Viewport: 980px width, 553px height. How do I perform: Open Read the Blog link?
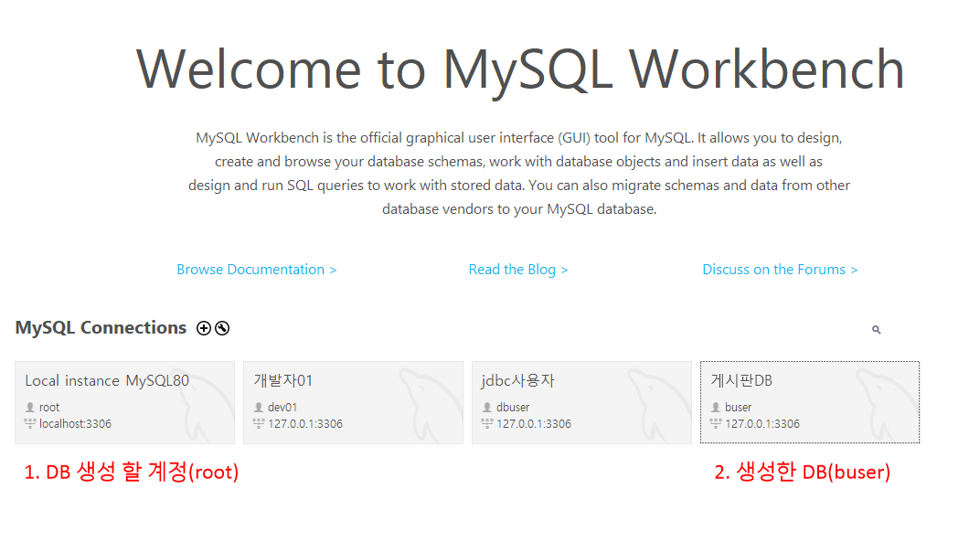point(518,270)
